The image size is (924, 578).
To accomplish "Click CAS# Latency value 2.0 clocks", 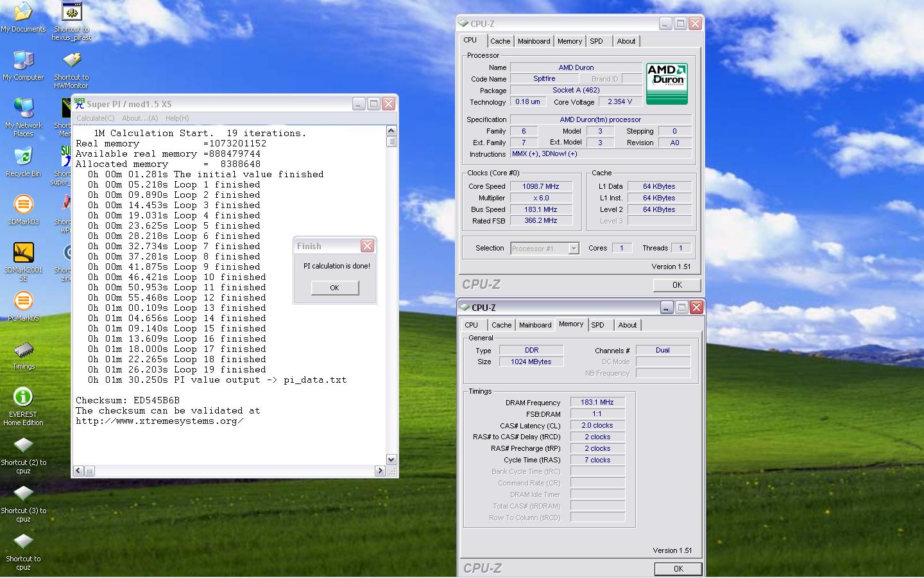I will click(597, 425).
